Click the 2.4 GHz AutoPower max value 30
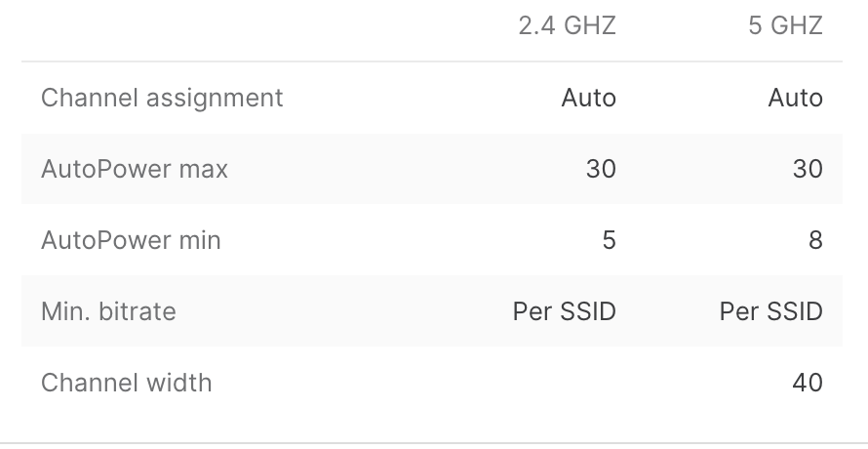 601,169
